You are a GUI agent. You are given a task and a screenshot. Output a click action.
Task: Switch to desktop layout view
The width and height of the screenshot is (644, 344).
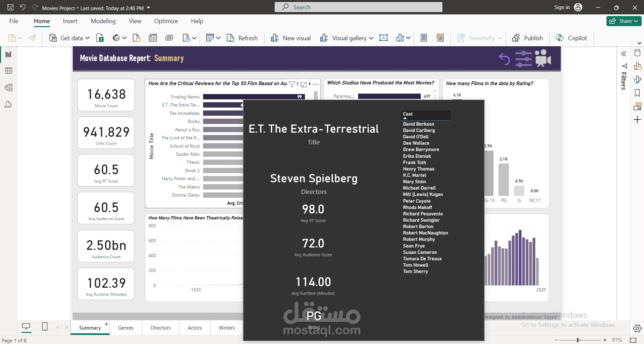[26, 326]
